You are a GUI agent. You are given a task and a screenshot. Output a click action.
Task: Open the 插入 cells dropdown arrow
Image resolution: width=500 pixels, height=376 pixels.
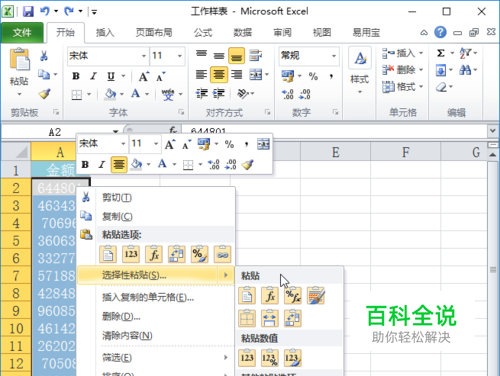(x=421, y=53)
